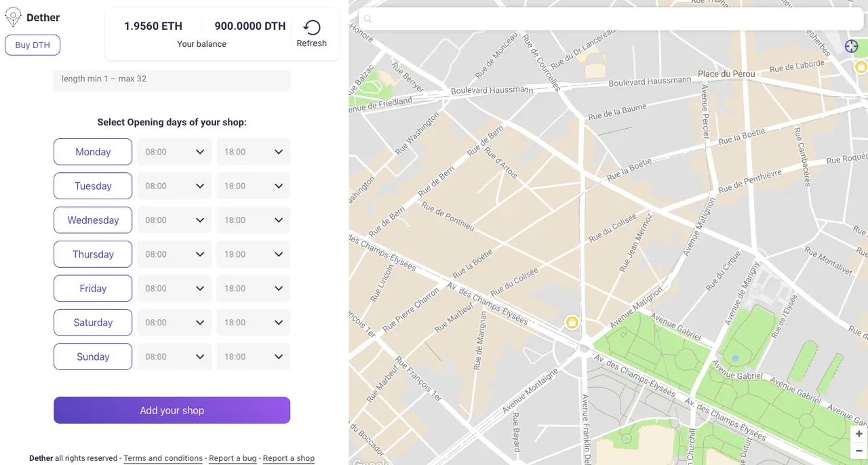868x465 pixels.
Task: Submit with Add your shop button
Action: [x=172, y=410]
